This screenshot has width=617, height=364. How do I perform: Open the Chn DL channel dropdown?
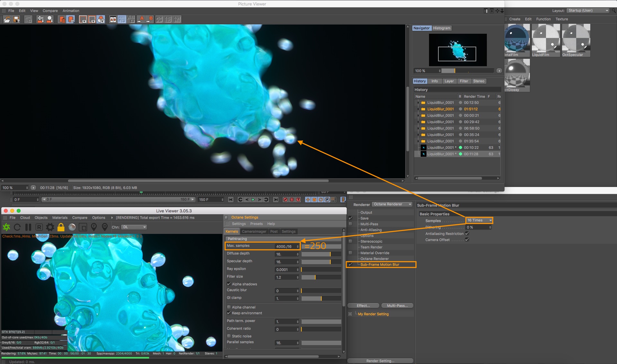coord(134,227)
